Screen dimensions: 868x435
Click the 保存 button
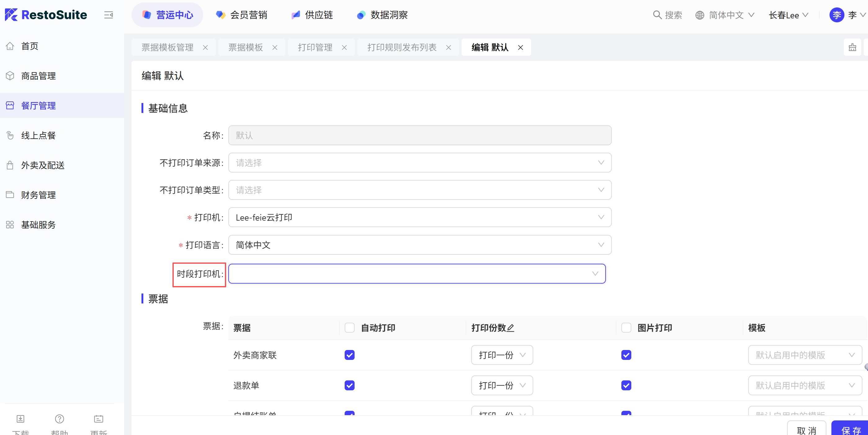(x=851, y=429)
